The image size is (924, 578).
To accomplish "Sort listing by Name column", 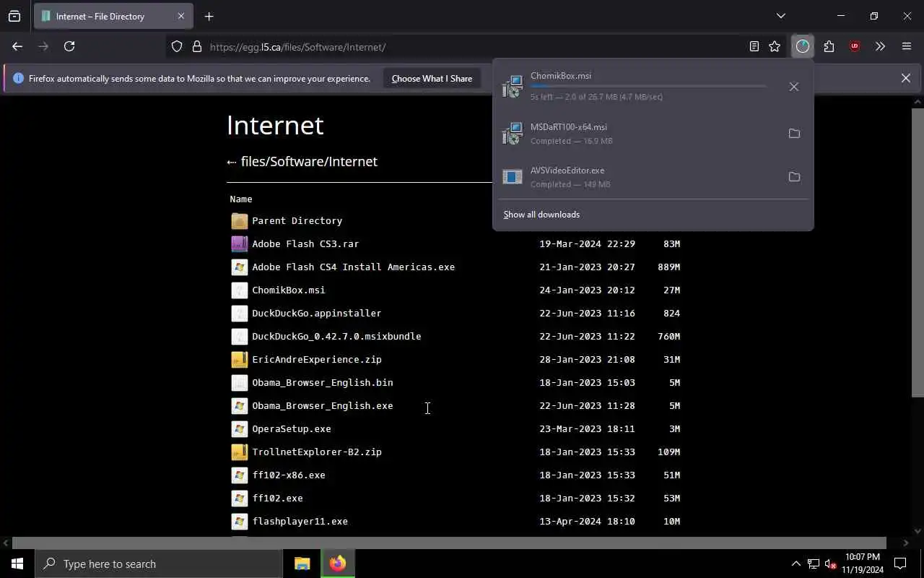I will (x=241, y=199).
